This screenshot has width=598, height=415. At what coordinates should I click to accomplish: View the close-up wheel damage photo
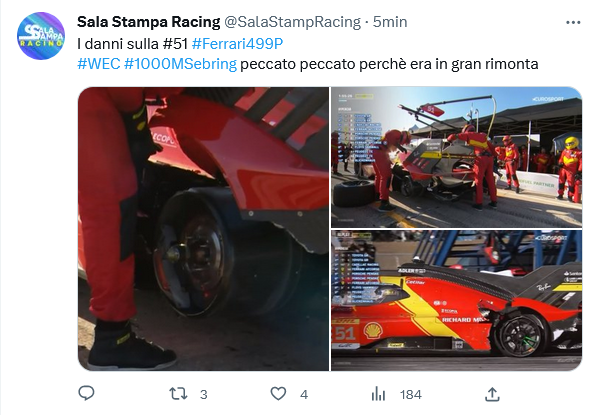point(203,229)
